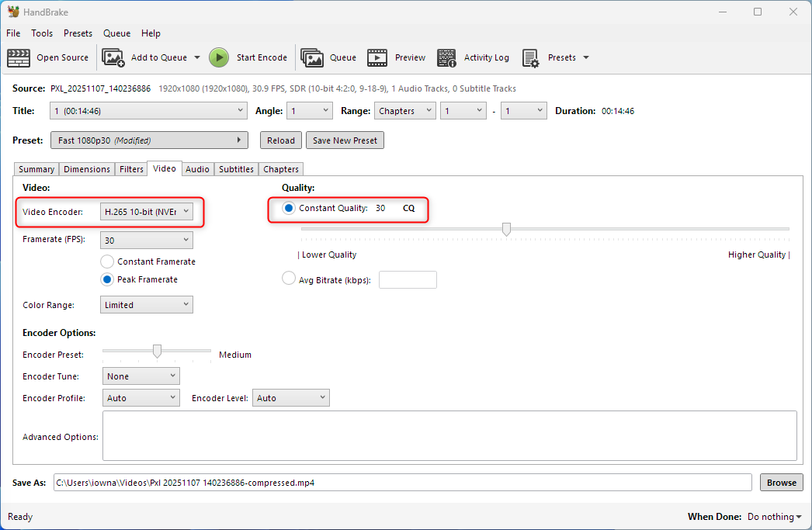Switch to the Audio tab
The image size is (812, 530).
[197, 169]
